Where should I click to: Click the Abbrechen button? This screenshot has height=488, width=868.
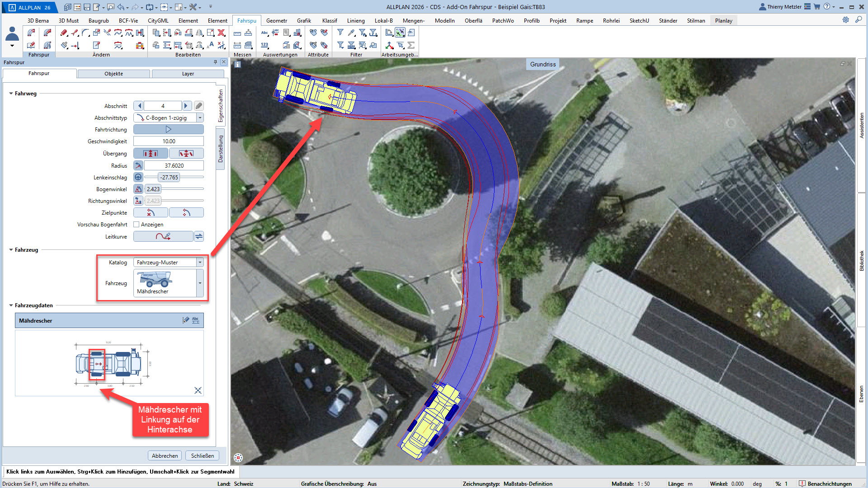pyautogui.click(x=165, y=455)
